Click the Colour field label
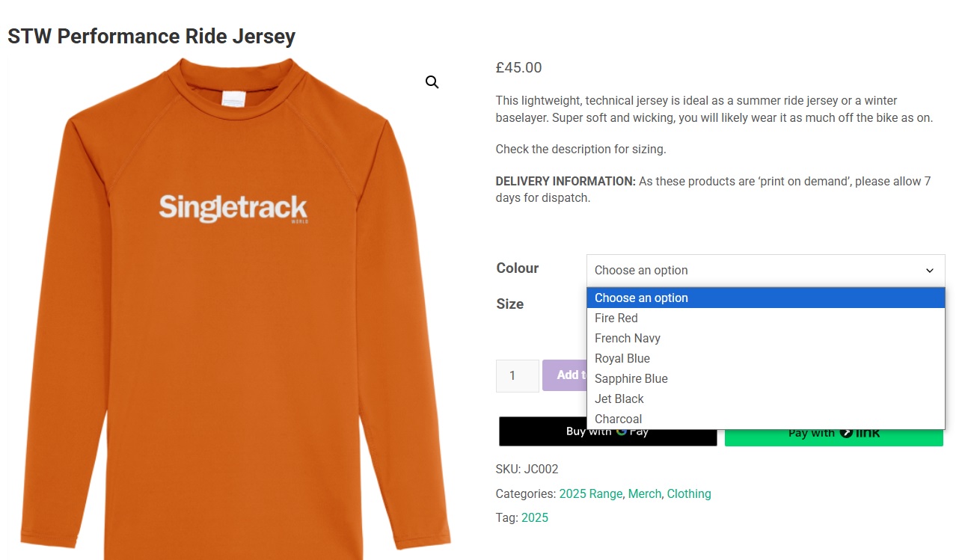 pyautogui.click(x=518, y=268)
